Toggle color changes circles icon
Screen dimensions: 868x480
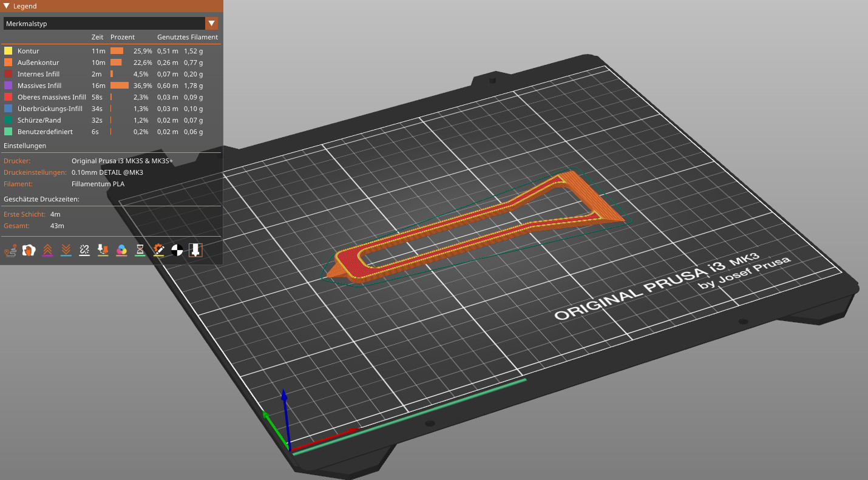tap(121, 249)
